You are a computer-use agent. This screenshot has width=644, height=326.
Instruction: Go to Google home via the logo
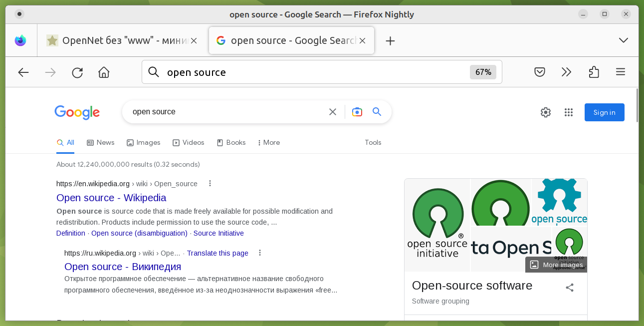click(77, 112)
